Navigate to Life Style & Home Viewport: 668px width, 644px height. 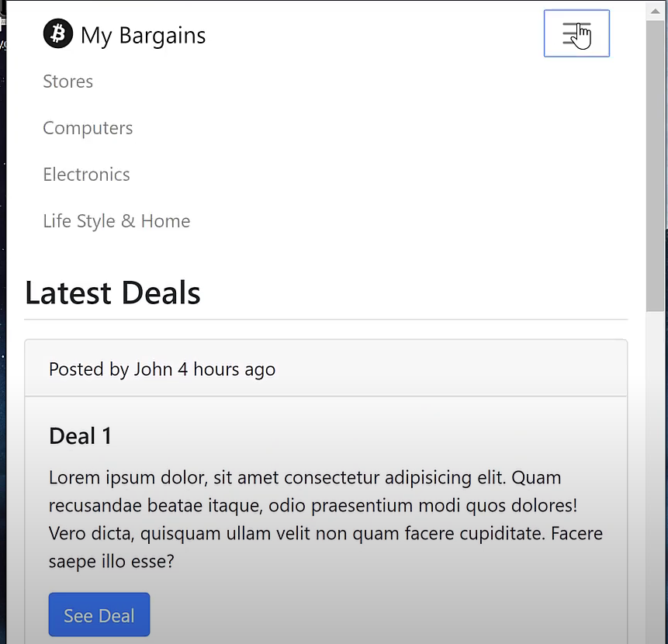(116, 220)
